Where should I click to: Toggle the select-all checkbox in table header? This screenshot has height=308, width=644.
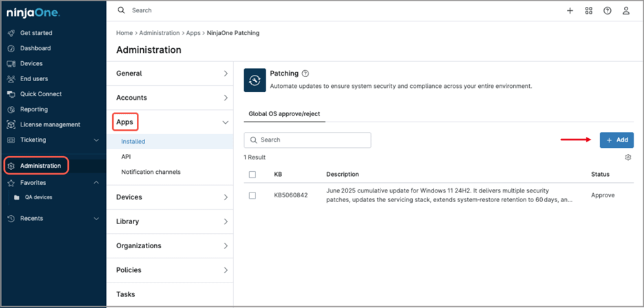[253, 175]
